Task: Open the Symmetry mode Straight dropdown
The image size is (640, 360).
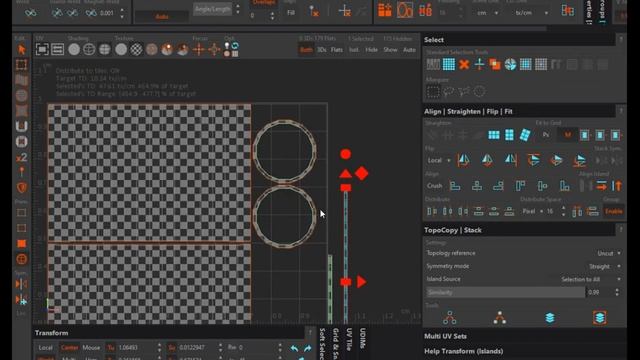Action: click(x=604, y=267)
